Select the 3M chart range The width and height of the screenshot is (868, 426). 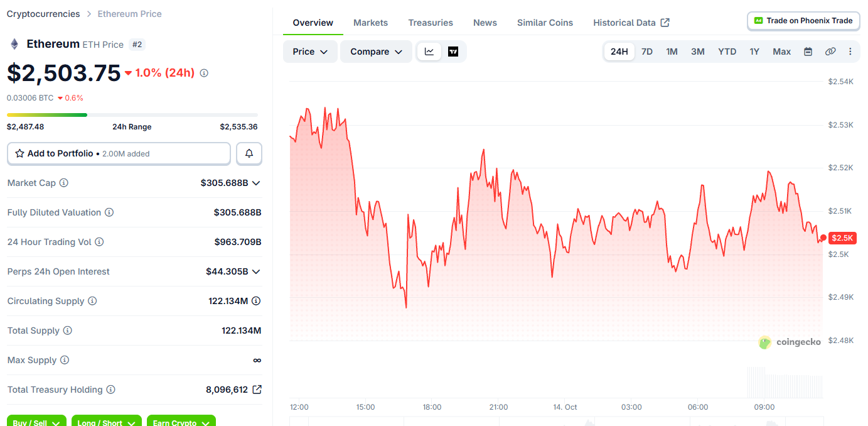698,52
